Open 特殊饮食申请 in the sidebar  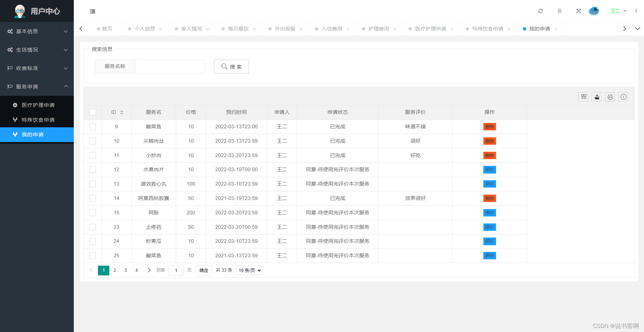coord(37,120)
